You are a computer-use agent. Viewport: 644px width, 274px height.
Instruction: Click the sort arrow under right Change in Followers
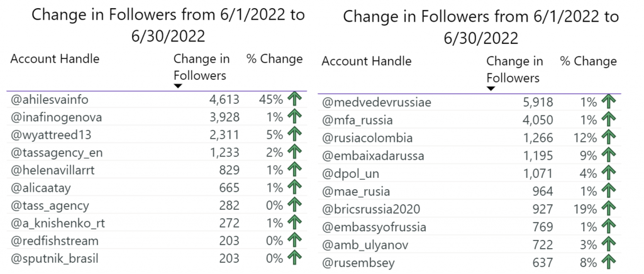point(491,89)
